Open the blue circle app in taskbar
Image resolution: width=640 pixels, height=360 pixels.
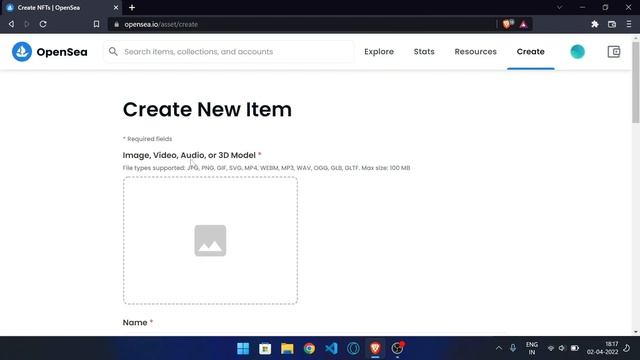pos(353,348)
